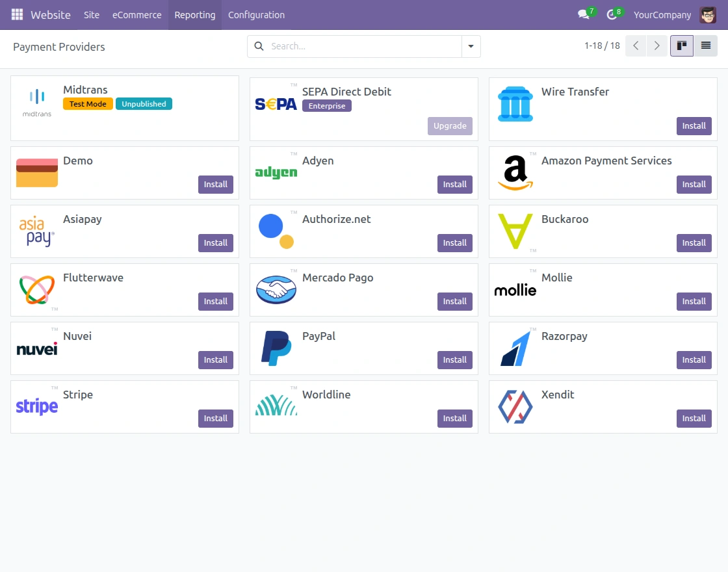The image size is (728, 572).
Task: Install Amazon Payment Services
Action: (694, 185)
